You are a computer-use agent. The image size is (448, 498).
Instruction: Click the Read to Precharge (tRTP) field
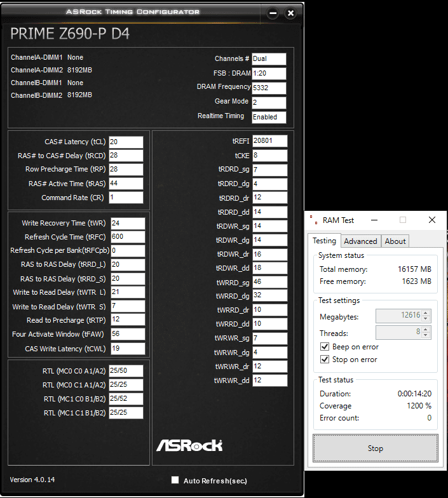tap(128, 320)
